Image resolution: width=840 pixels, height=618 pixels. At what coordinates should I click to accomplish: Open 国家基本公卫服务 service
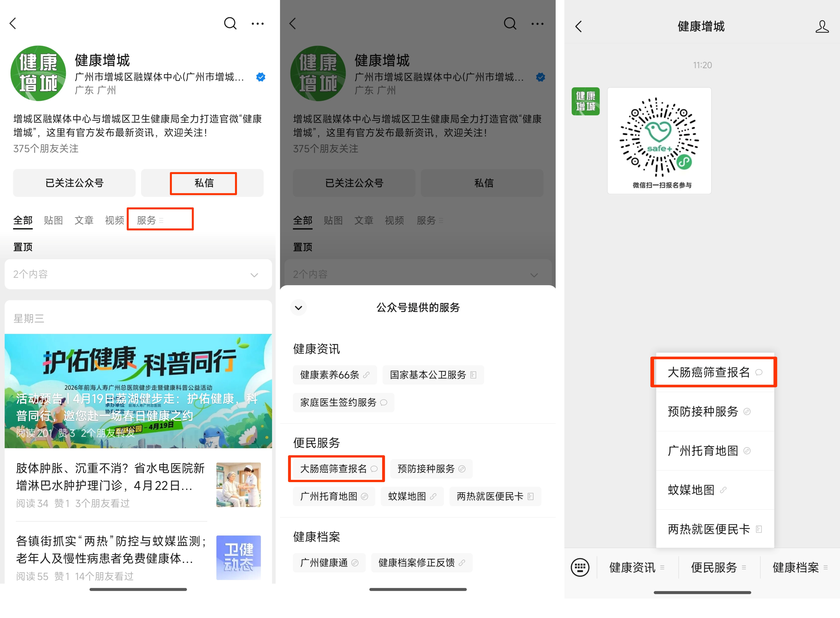click(x=433, y=375)
